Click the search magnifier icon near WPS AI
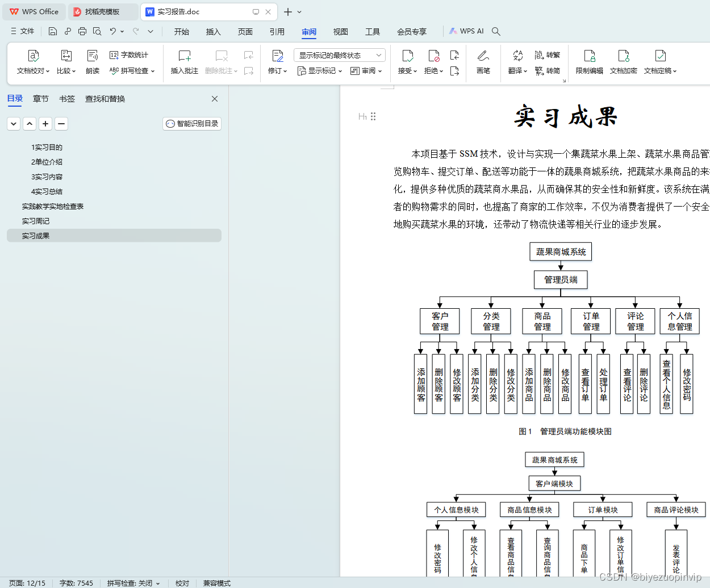710x588 pixels. tap(496, 31)
